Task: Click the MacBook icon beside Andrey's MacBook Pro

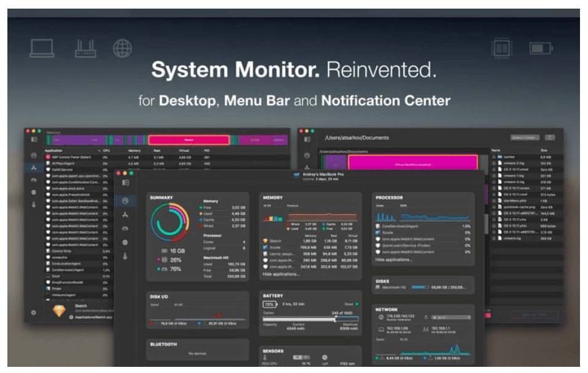Action: [x=297, y=175]
